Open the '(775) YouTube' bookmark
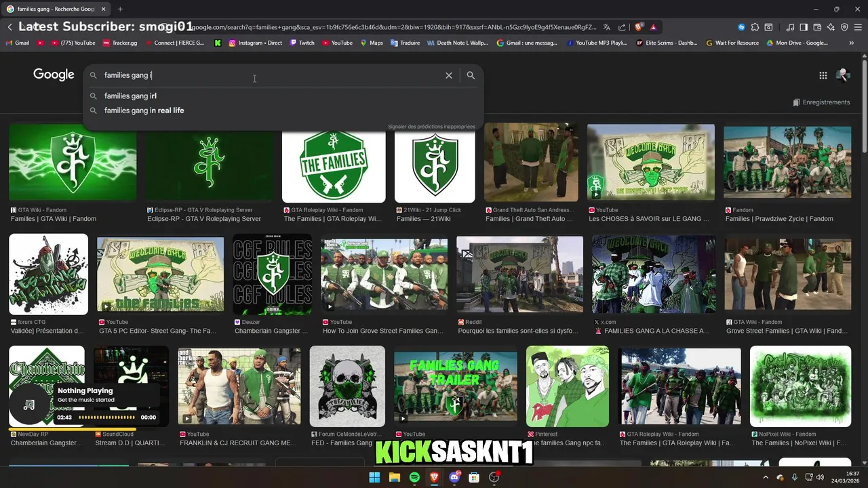The height and width of the screenshot is (488, 868). pyautogui.click(x=73, y=43)
